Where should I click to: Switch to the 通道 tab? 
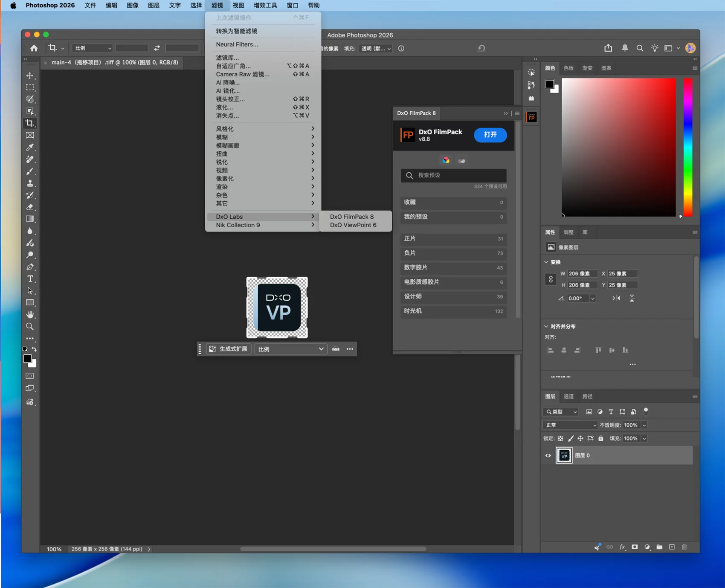pyautogui.click(x=568, y=397)
